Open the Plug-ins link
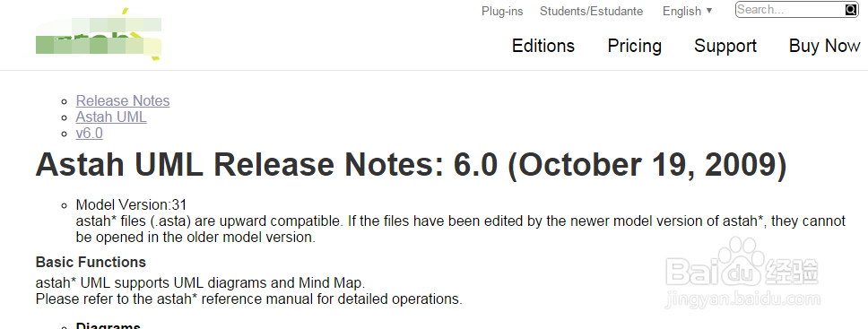868x329 pixels. point(502,11)
